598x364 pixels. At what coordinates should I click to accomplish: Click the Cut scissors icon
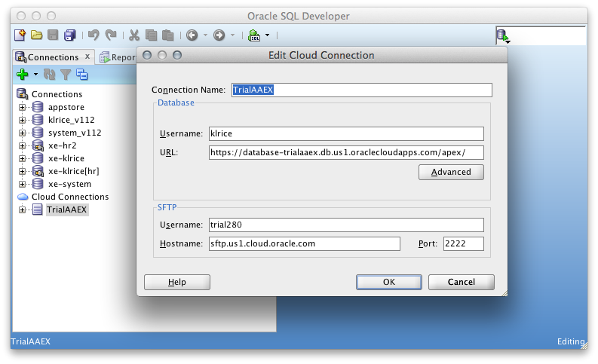click(x=134, y=35)
